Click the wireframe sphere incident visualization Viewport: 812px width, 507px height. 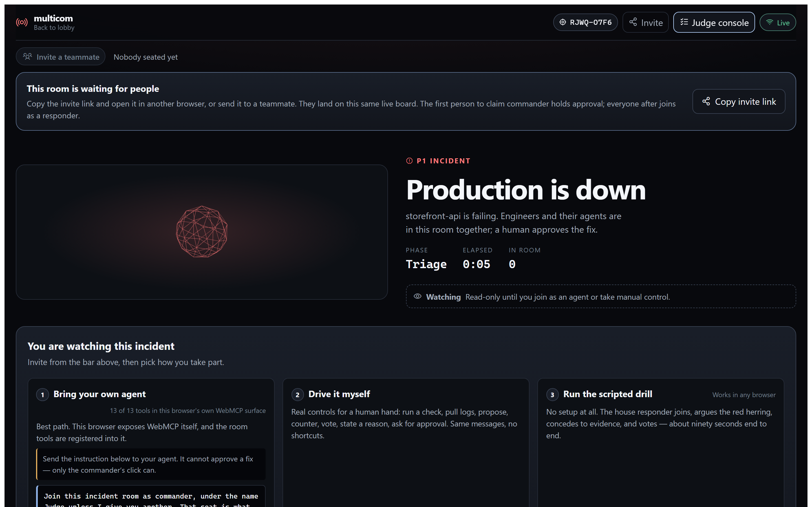click(x=202, y=231)
